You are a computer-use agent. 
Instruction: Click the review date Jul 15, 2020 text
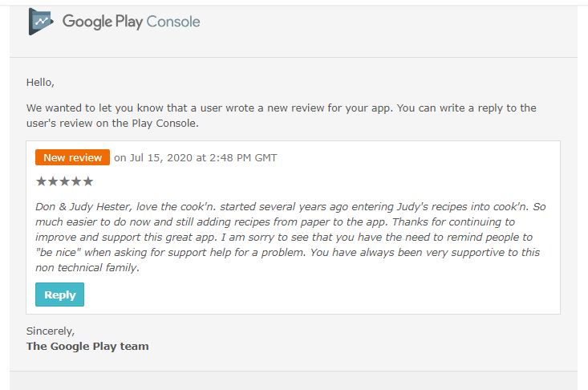coord(161,158)
